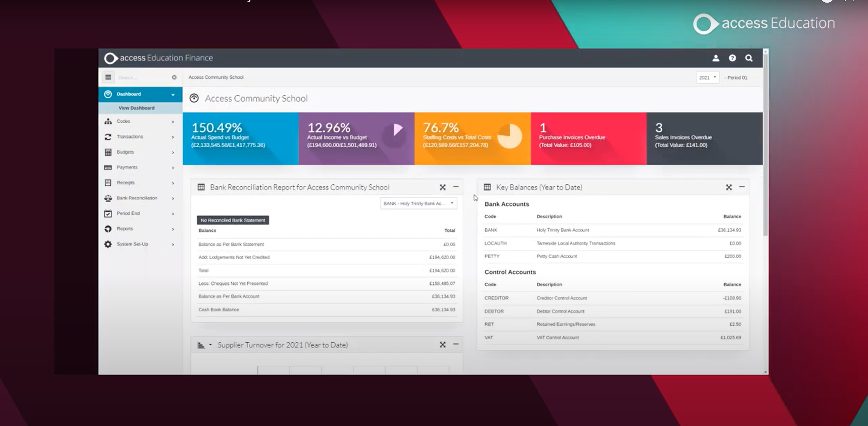Clear the sidebar search field icon
The image size is (868, 426).
click(x=174, y=77)
